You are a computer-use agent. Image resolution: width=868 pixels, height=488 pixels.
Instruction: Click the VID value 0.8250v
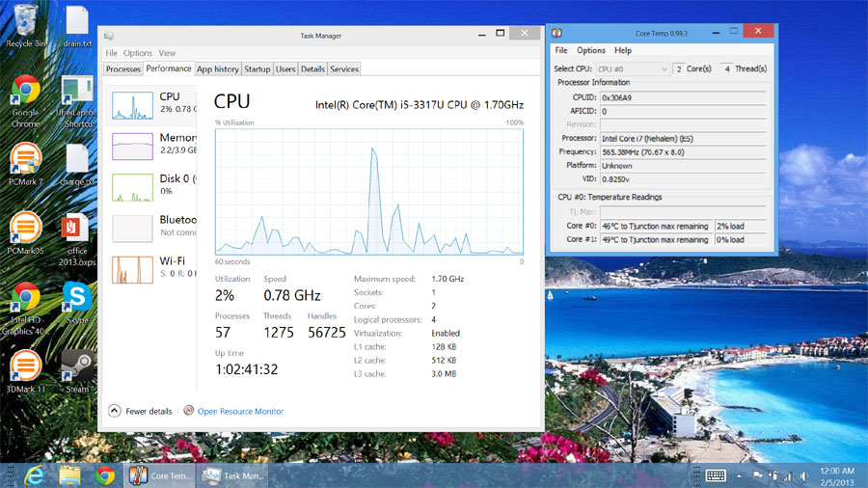(683, 179)
